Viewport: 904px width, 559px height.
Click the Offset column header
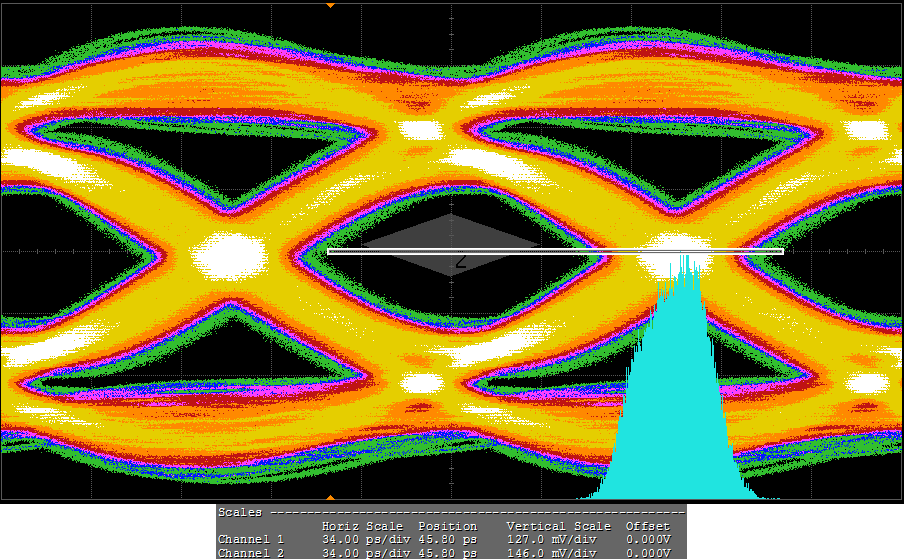point(647,526)
